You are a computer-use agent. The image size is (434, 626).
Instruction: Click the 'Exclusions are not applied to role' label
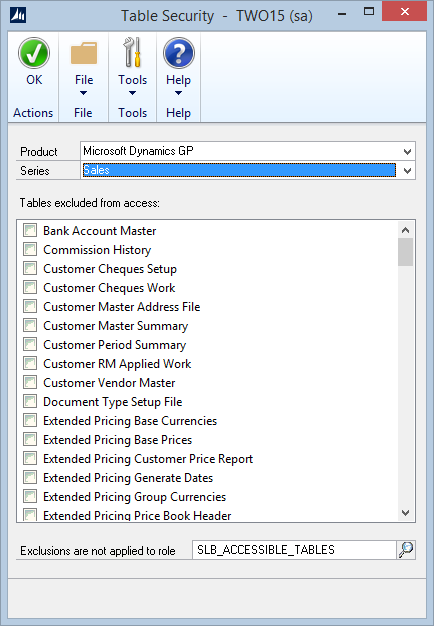98,551
